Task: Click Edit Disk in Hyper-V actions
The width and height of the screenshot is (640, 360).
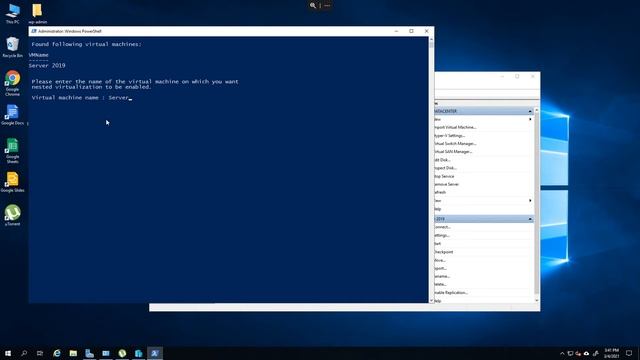Action: click(x=442, y=160)
